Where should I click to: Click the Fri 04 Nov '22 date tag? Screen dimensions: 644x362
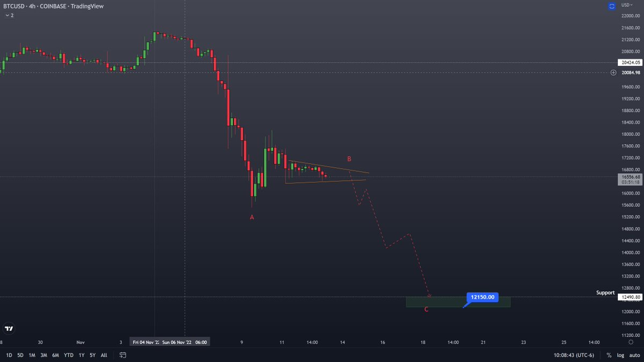pyautogui.click(x=144, y=342)
